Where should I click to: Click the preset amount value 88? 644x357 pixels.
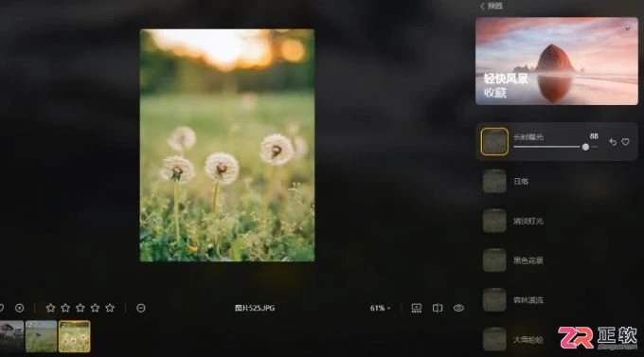click(x=594, y=136)
